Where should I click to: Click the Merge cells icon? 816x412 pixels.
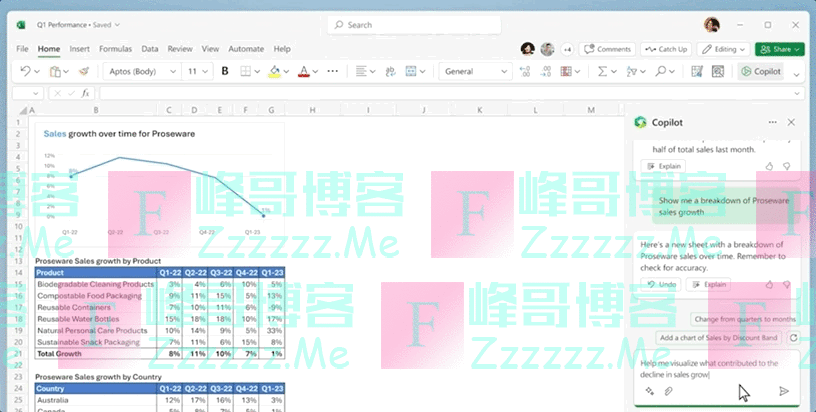[411, 71]
